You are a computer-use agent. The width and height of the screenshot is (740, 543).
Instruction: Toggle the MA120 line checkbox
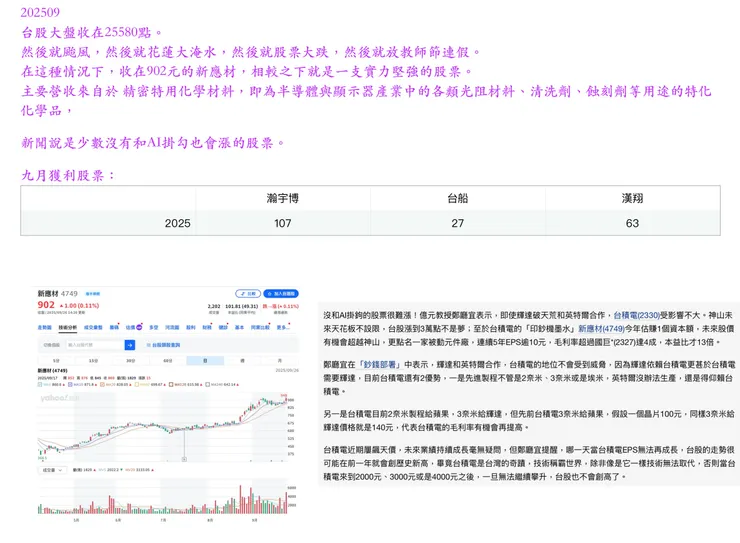(x=171, y=384)
